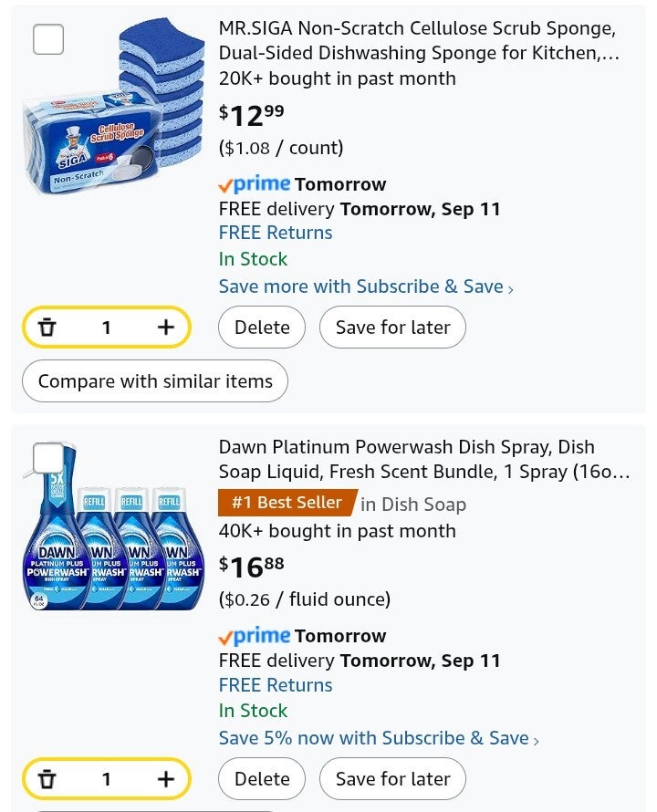The height and width of the screenshot is (812, 657).
Task: Increase MR.SIGA sponge quantity with plus icon
Action: (x=165, y=328)
